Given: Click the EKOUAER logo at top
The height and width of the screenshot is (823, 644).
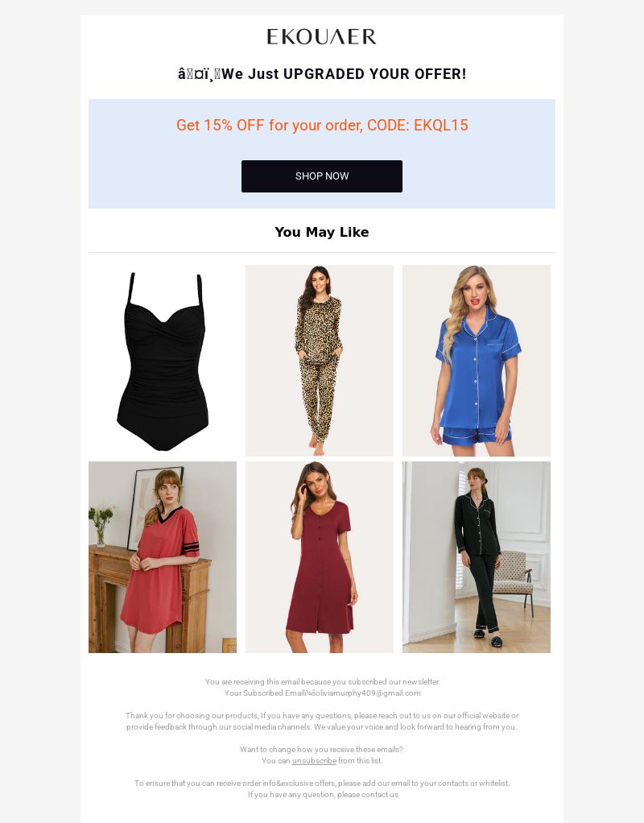Looking at the screenshot, I should pyautogui.click(x=321, y=37).
